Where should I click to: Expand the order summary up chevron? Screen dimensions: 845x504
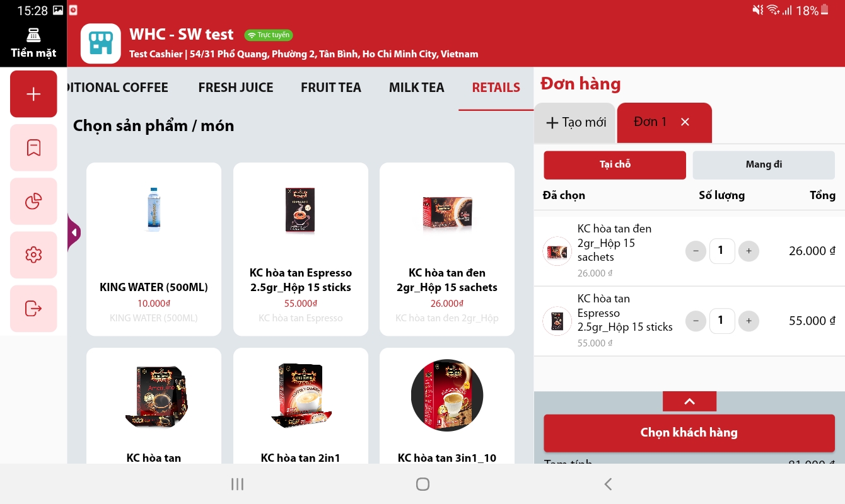coord(689,401)
